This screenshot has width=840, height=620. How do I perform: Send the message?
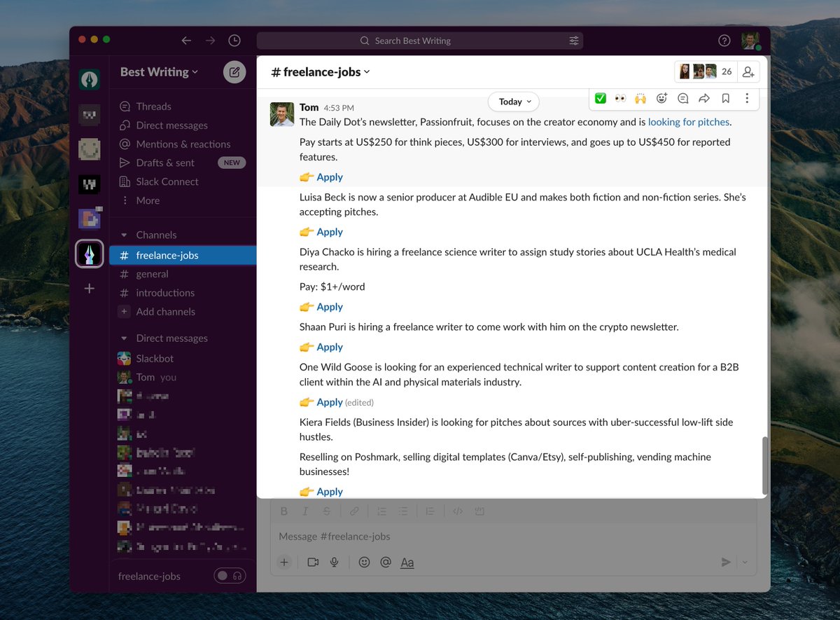click(726, 562)
